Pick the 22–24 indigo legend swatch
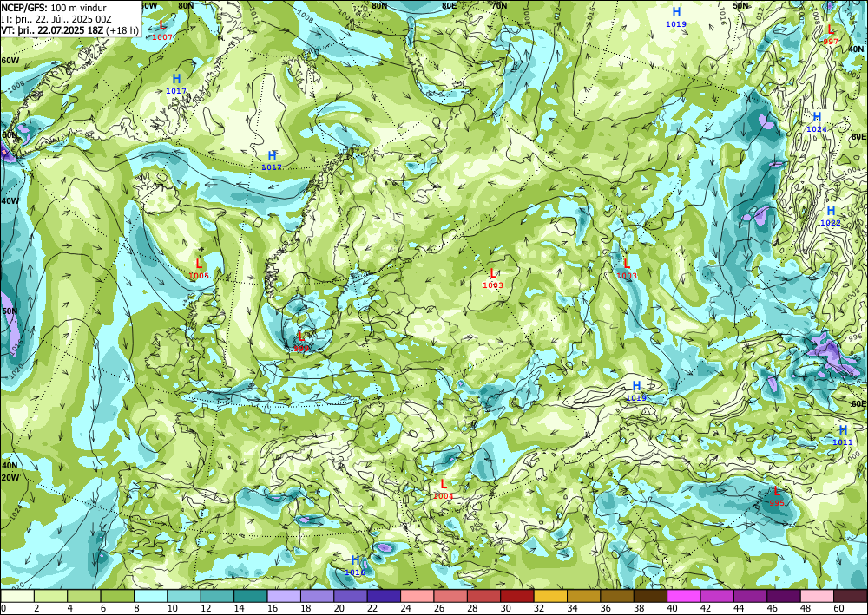This screenshot has width=868, height=615. 385,596
